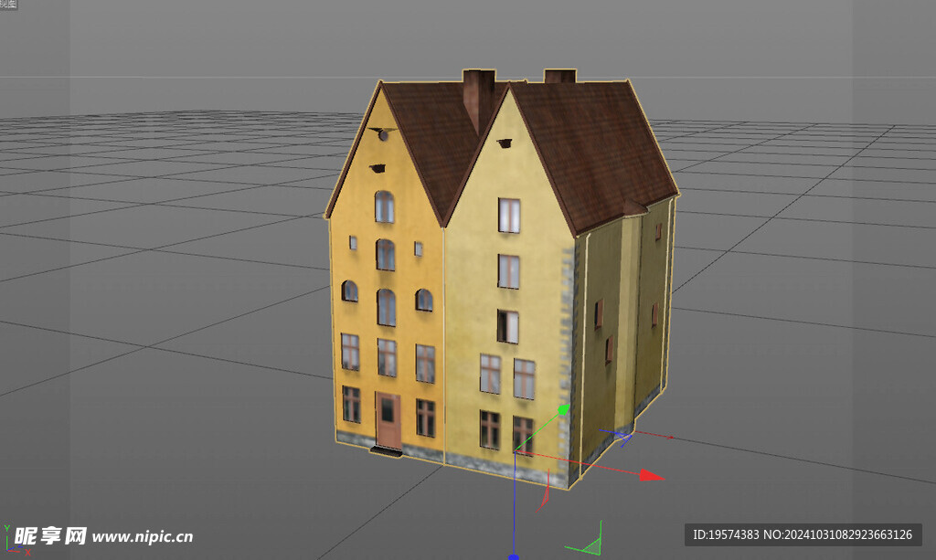Viewport: 936px width, 560px height.
Task: Click the red X-axis arrow of the gizmo
Action: [651, 475]
